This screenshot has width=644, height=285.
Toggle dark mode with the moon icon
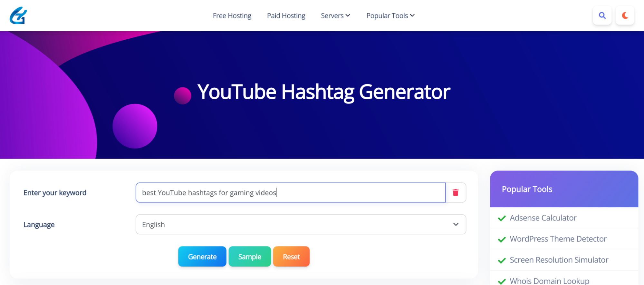pyautogui.click(x=625, y=15)
